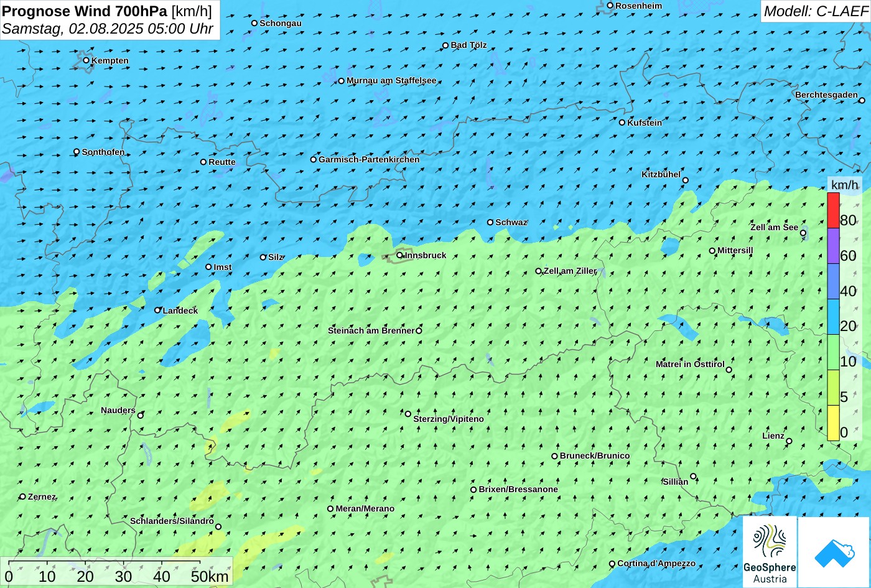Select the 'Sillian' label
The width and height of the screenshot is (871, 588).
676,482
